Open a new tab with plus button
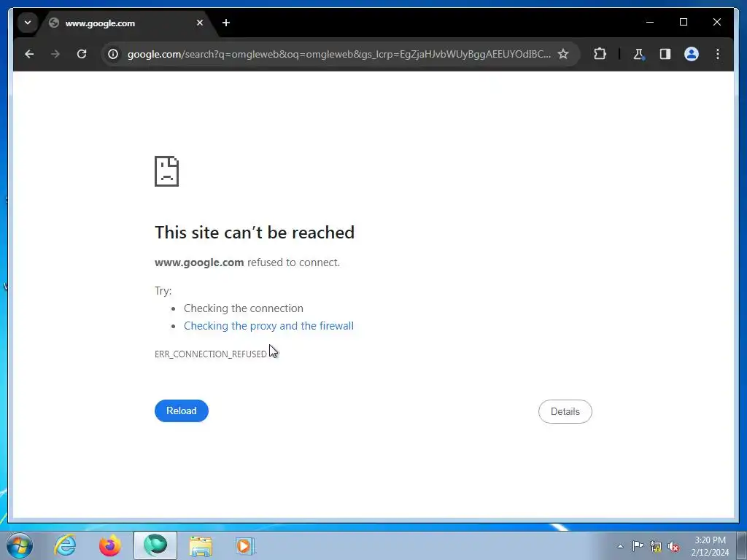Image resolution: width=747 pixels, height=560 pixels. pos(226,23)
